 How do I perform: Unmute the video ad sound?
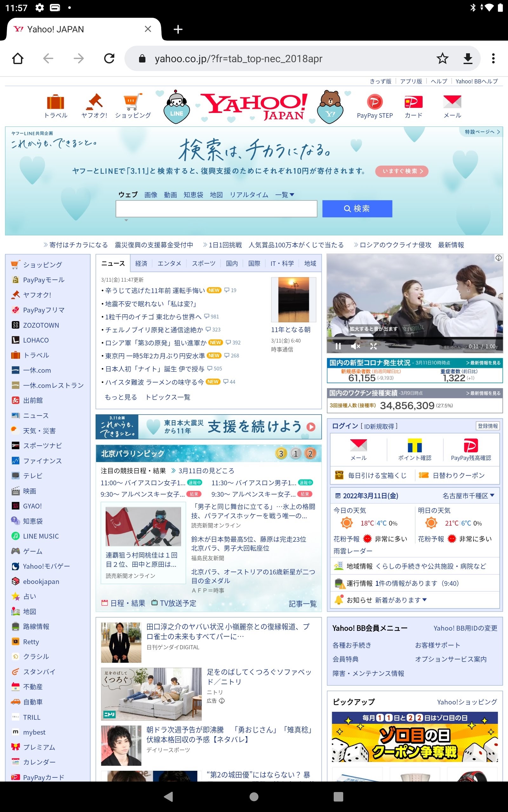point(356,346)
